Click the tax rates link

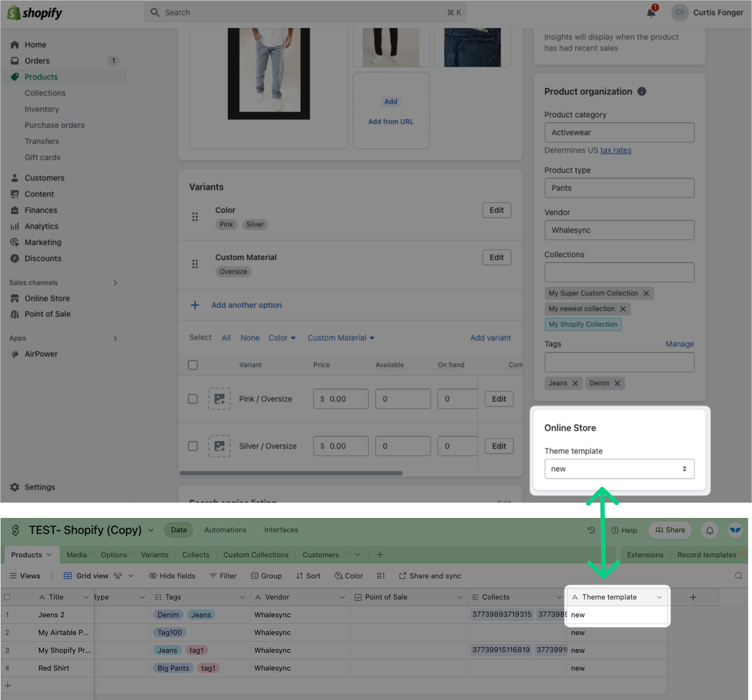(615, 150)
